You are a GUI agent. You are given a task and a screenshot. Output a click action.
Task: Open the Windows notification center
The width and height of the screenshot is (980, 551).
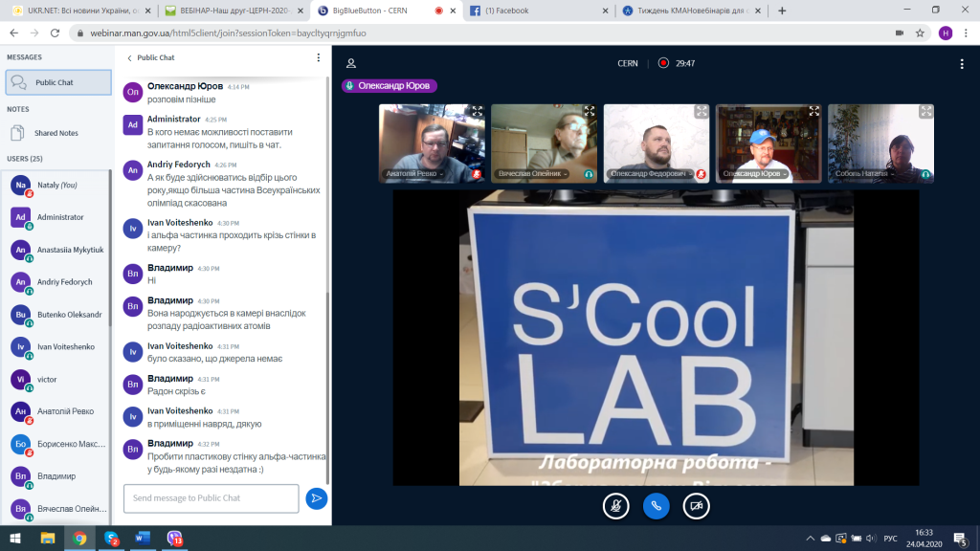[961, 539]
